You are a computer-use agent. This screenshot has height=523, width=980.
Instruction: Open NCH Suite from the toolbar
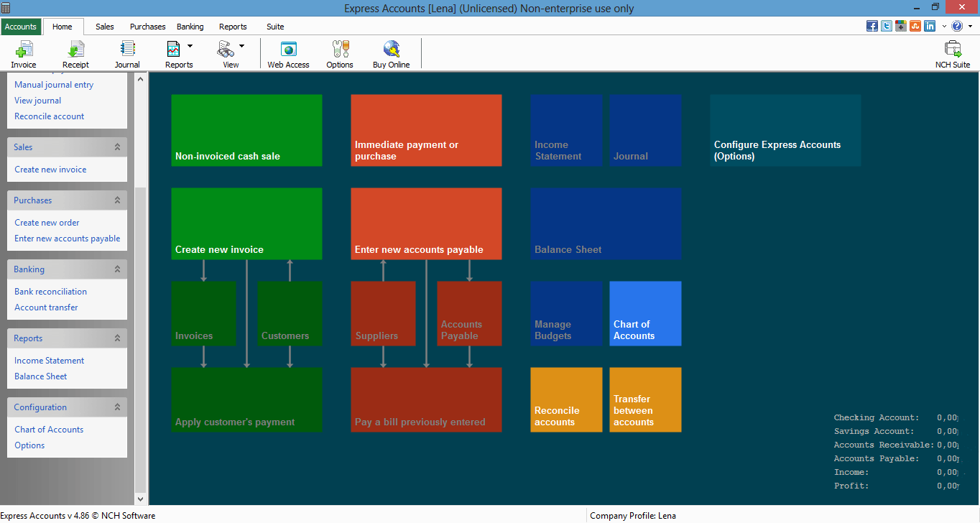(952, 54)
